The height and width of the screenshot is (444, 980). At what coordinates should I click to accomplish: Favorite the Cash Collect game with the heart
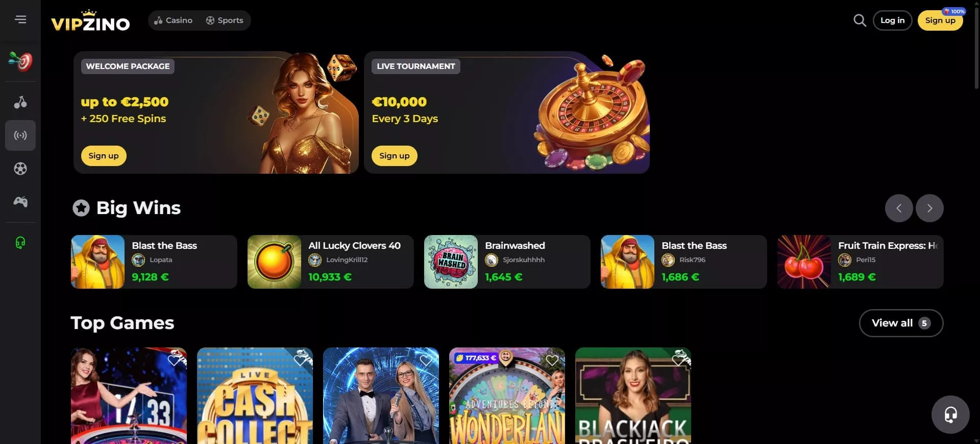(300, 360)
